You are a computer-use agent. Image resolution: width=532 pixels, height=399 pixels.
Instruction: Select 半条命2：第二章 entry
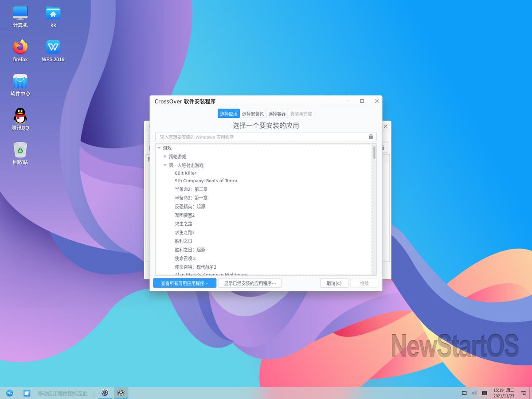click(191, 189)
